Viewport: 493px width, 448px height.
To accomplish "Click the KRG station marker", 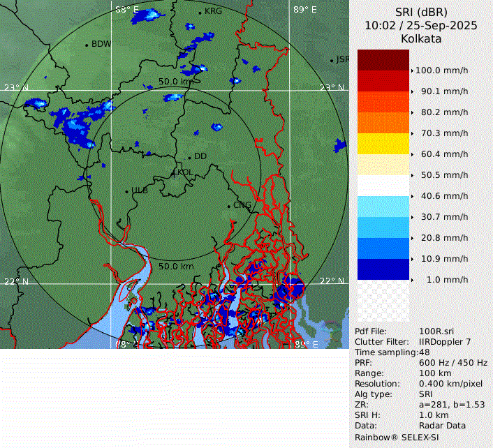I will (200, 12).
